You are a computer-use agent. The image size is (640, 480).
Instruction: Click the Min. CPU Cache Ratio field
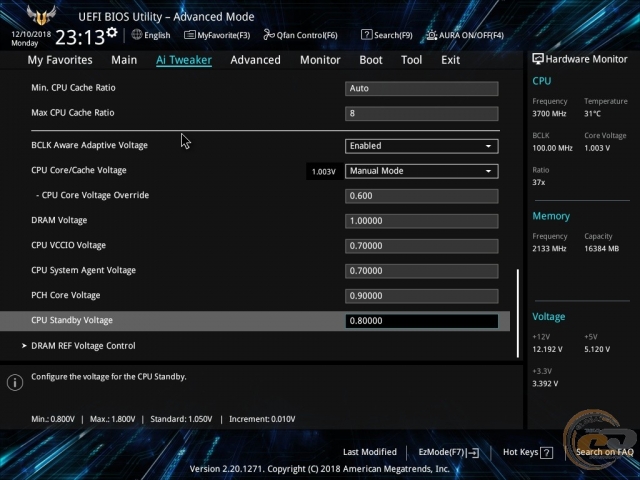pyautogui.click(x=422, y=89)
